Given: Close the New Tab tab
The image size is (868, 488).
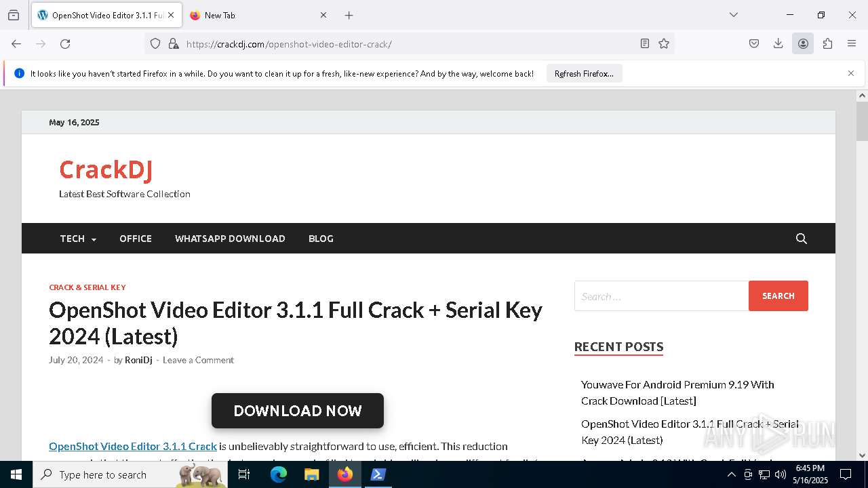Looking at the screenshot, I should tap(323, 15).
